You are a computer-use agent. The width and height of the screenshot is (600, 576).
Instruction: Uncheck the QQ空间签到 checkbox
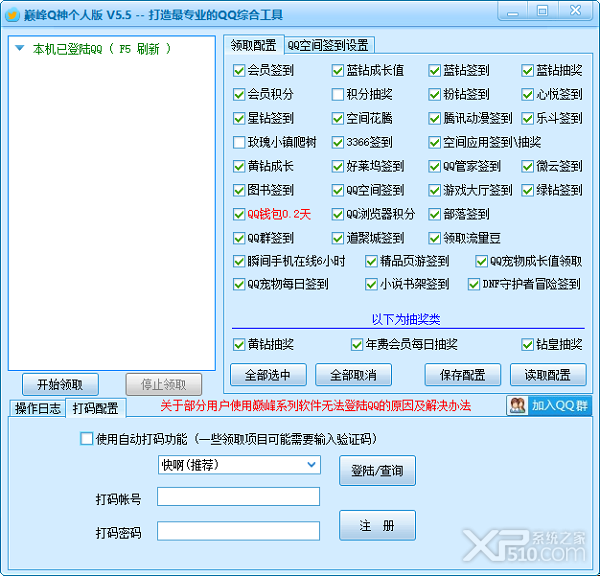point(338,190)
